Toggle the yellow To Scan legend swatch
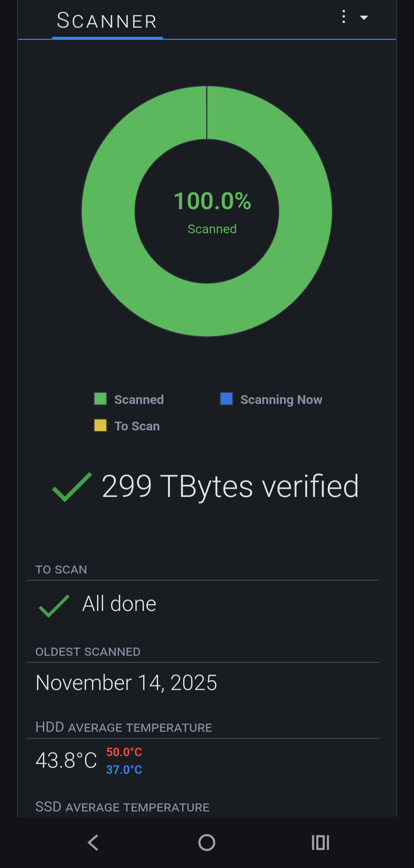414x868 pixels. point(100,425)
